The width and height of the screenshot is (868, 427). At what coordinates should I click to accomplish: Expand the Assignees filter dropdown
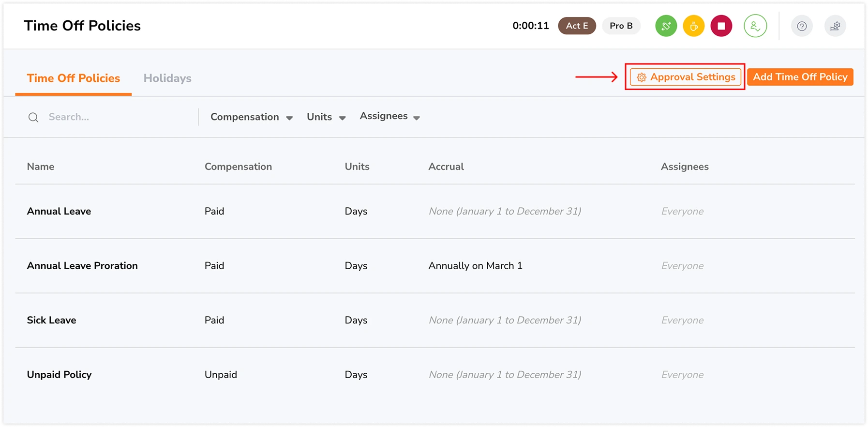389,116
